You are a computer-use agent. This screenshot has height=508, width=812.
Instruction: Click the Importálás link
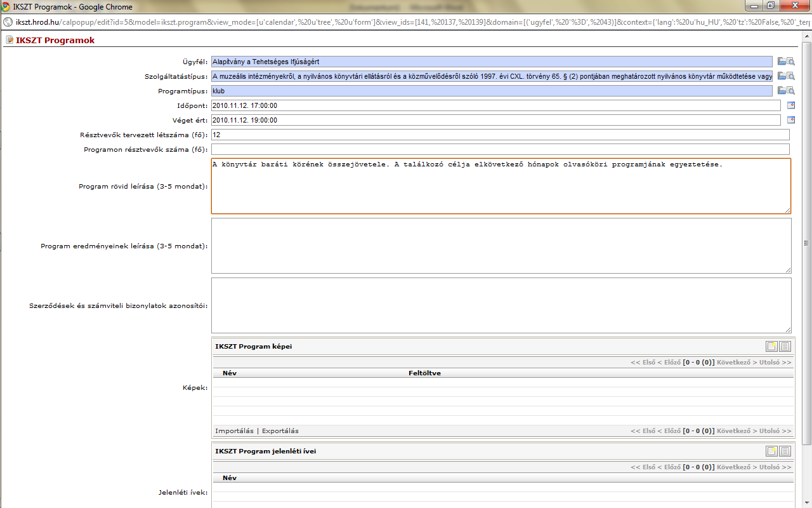click(x=234, y=431)
